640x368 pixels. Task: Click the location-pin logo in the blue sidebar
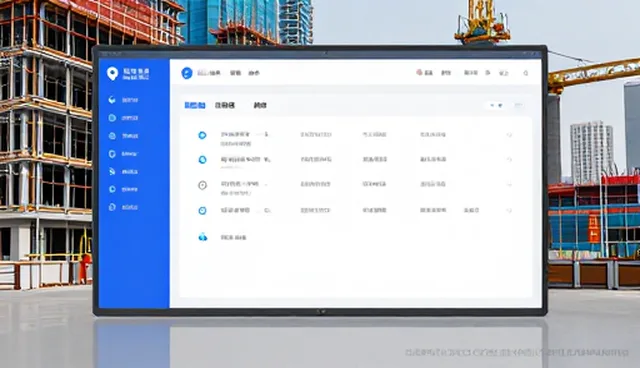pos(112,73)
